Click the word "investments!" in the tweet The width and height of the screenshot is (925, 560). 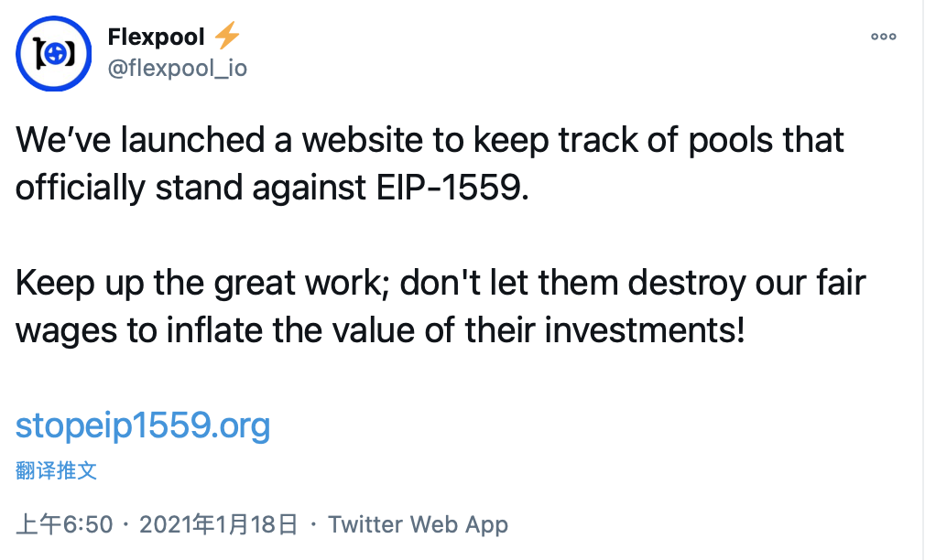click(x=645, y=329)
